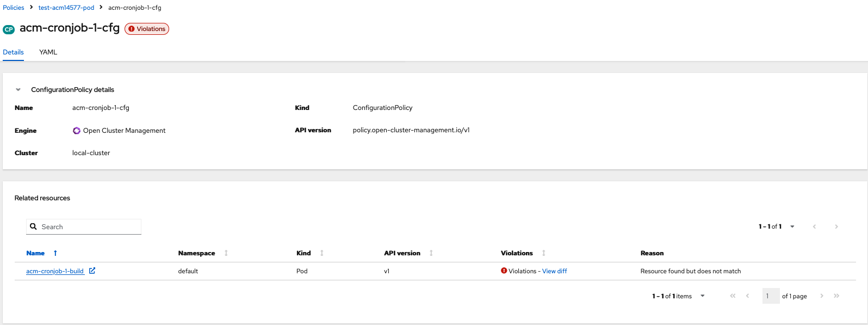Click the Violations column sort icon

pos(544,253)
